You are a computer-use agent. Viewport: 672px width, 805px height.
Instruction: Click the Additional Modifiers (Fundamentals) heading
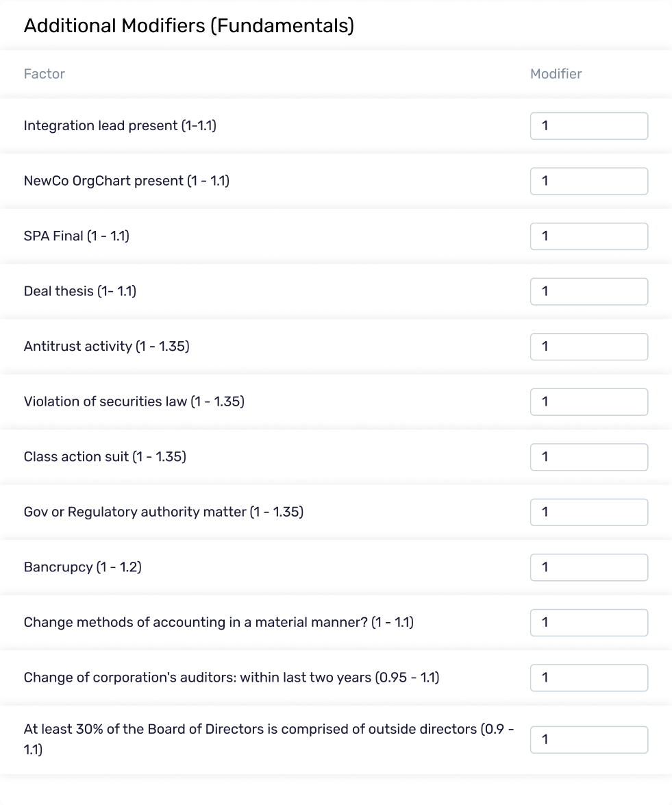tap(189, 25)
